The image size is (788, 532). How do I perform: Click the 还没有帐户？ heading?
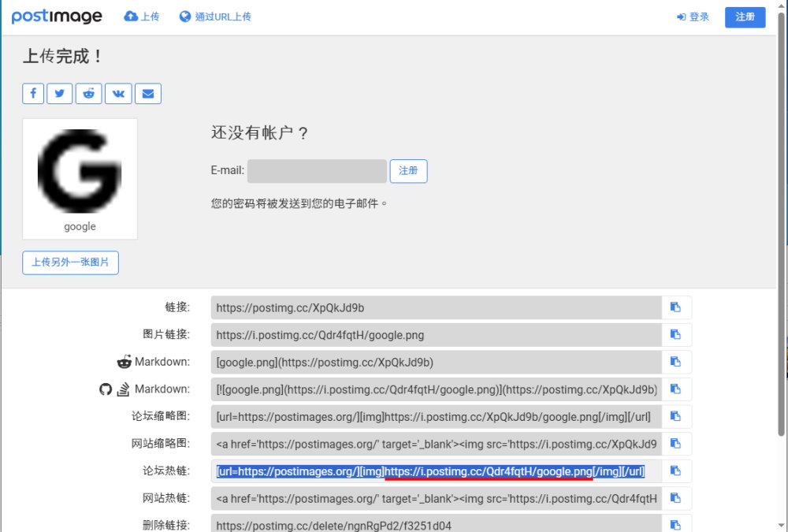(x=259, y=132)
